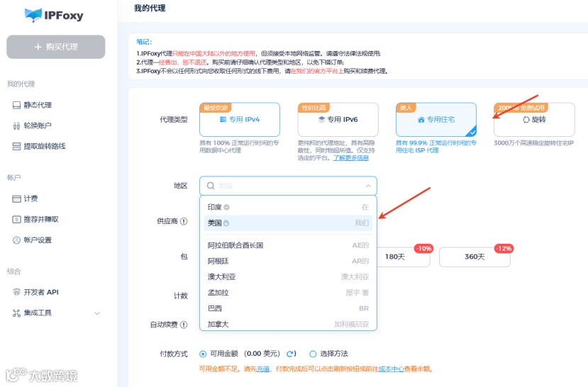Click the 帐户设置 user icon
The image size is (588, 387).
pyautogui.click(x=16, y=240)
